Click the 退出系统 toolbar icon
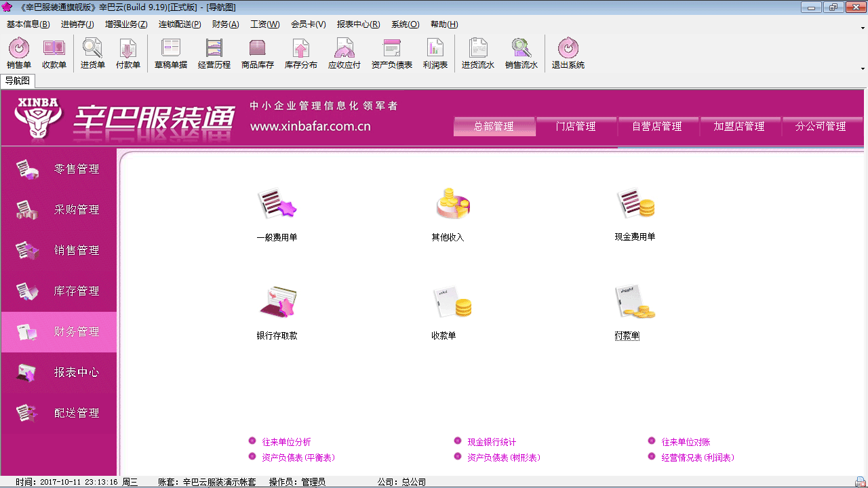868x488 pixels. click(568, 54)
